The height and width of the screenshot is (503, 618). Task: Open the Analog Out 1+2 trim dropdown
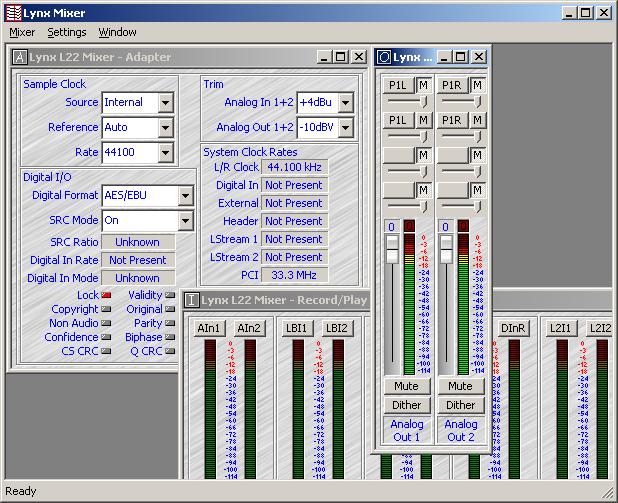(x=346, y=127)
